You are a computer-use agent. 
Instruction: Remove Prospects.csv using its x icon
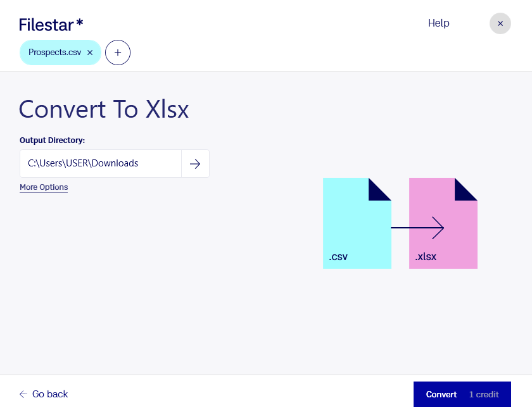(90, 53)
